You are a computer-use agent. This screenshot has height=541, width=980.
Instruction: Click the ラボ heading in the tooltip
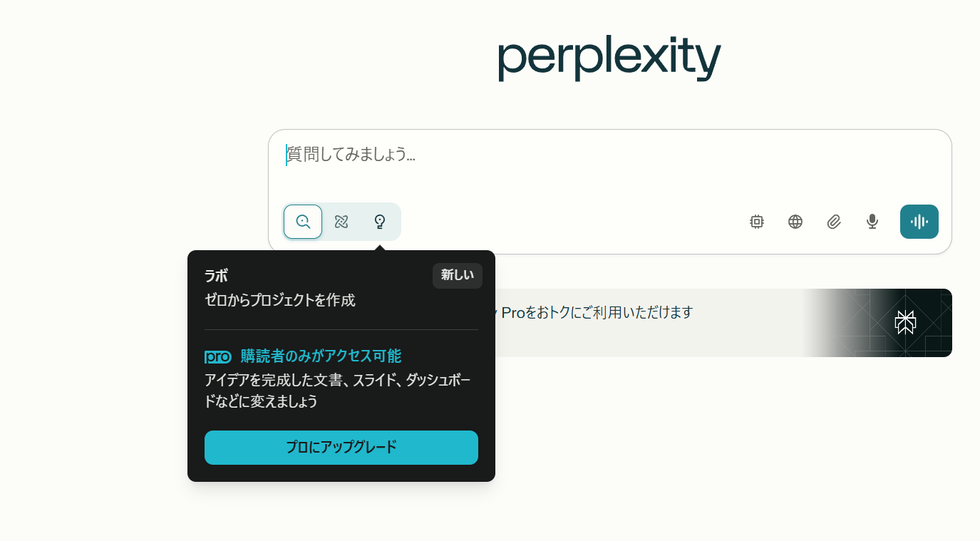(216, 277)
